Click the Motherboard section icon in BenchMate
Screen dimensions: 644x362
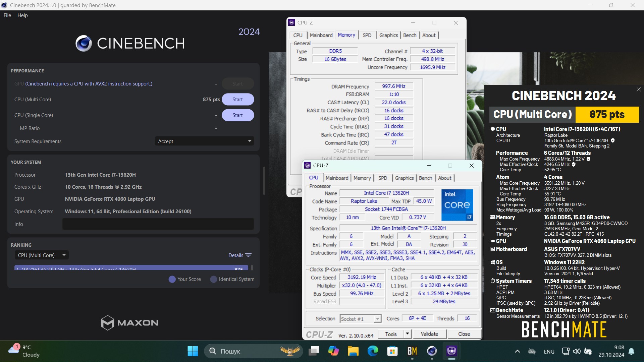(x=493, y=249)
